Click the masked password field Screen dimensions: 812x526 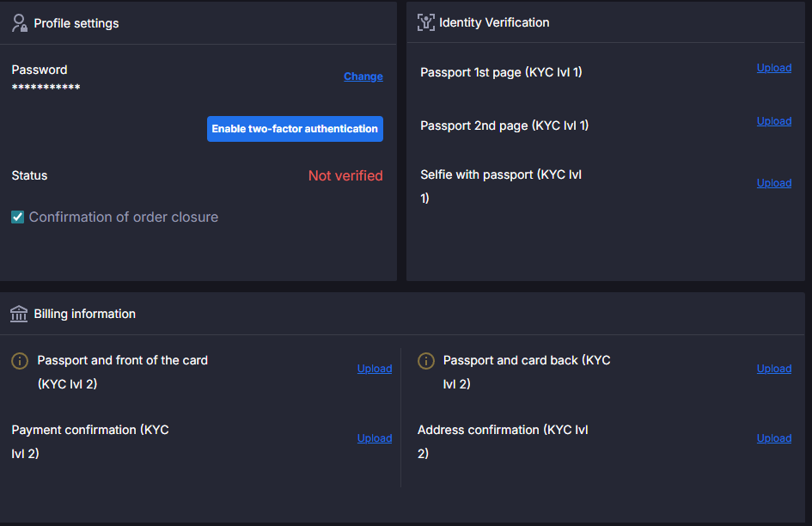click(46, 88)
